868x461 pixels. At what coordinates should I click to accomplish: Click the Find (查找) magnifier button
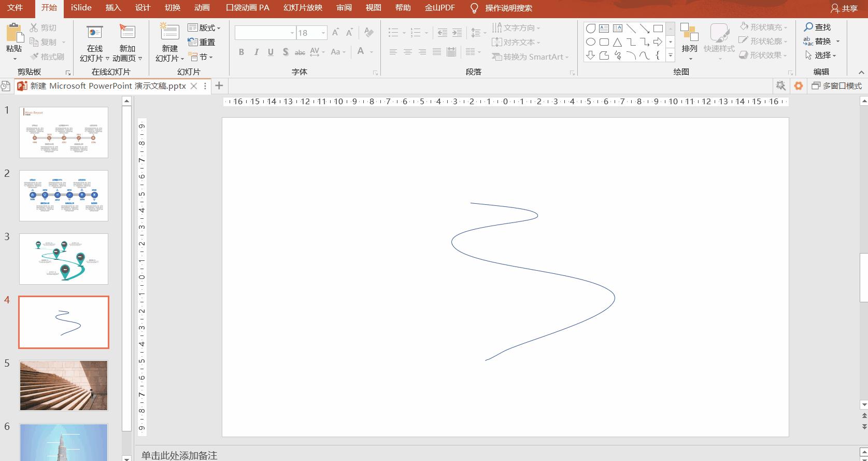817,27
